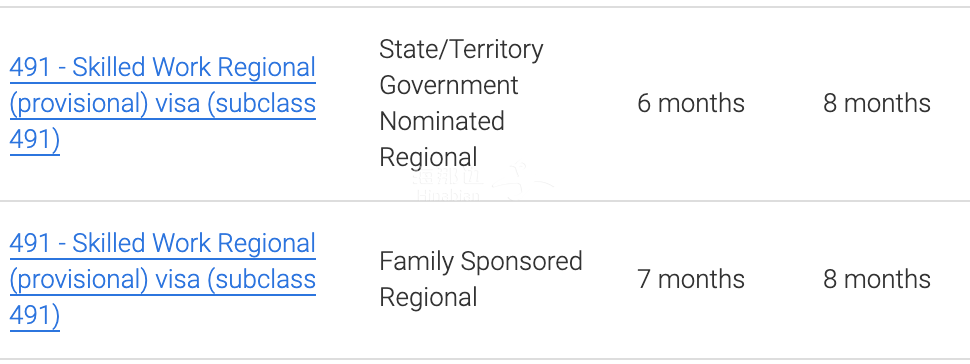Viewport: 970px width, 364px height.
Task: Click the trailing "491)" link text in Family Sponsored row
Action: point(35,316)
